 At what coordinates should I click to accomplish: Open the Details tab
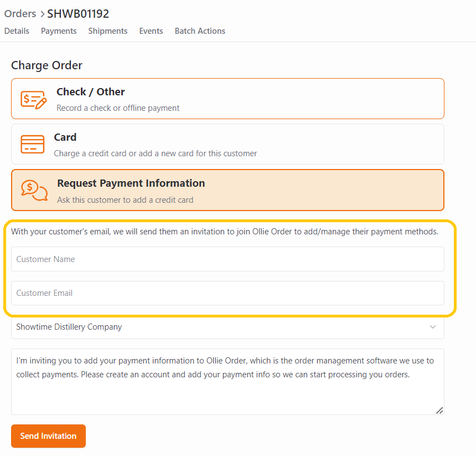click(x=17, y=31)
